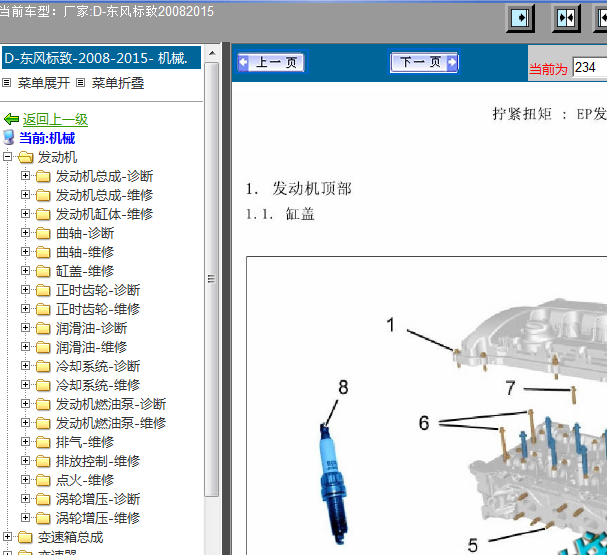607x555 pixels.
Task: Click folder icon for 排放控制-维修
Action: (x=43, y=461)
